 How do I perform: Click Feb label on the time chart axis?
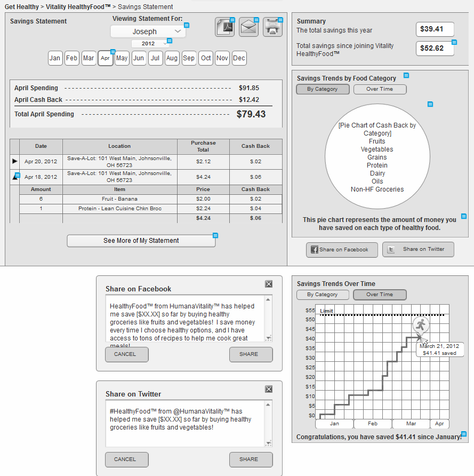pos(373,424)
